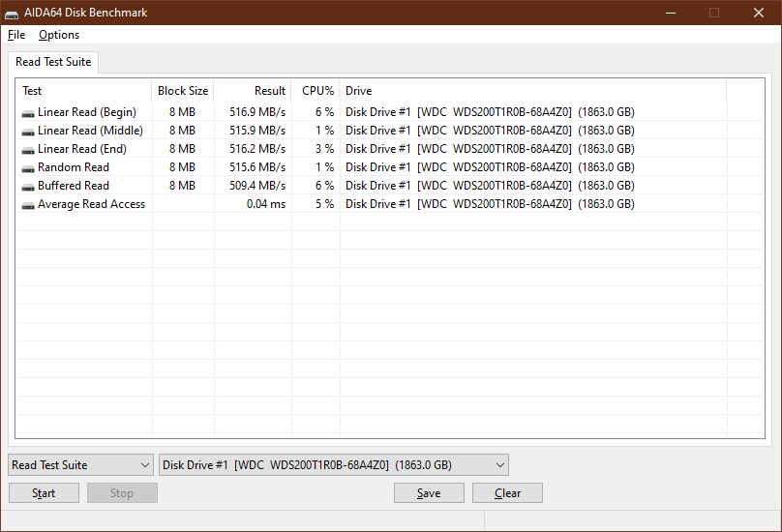Click the disk icon beside Random Read
The width and height of the screenshot is (782, 532).
(28, 169)
